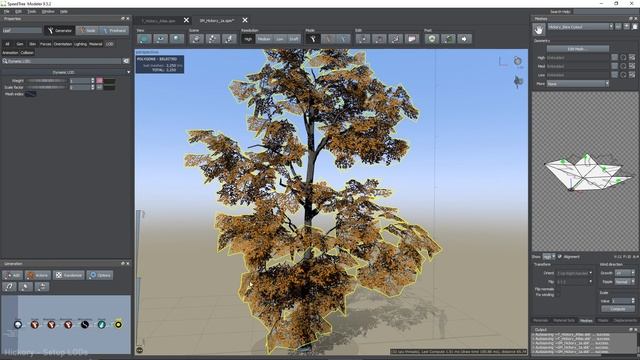Select the first white generator node

[18, 324]
